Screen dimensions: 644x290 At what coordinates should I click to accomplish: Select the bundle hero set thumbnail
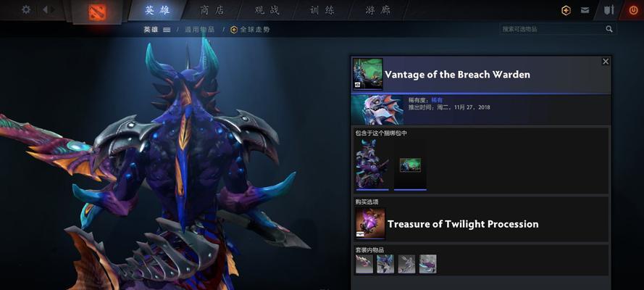pos(372,165)
